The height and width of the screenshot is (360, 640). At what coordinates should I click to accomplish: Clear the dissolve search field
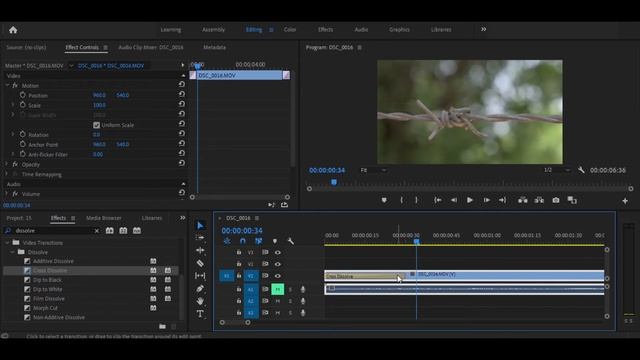click(x=96, y=231)
